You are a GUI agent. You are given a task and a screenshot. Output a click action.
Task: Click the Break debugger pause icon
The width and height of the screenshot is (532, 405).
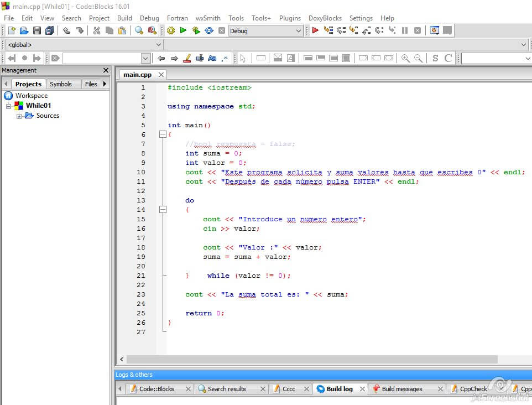[x=405, y=30]
